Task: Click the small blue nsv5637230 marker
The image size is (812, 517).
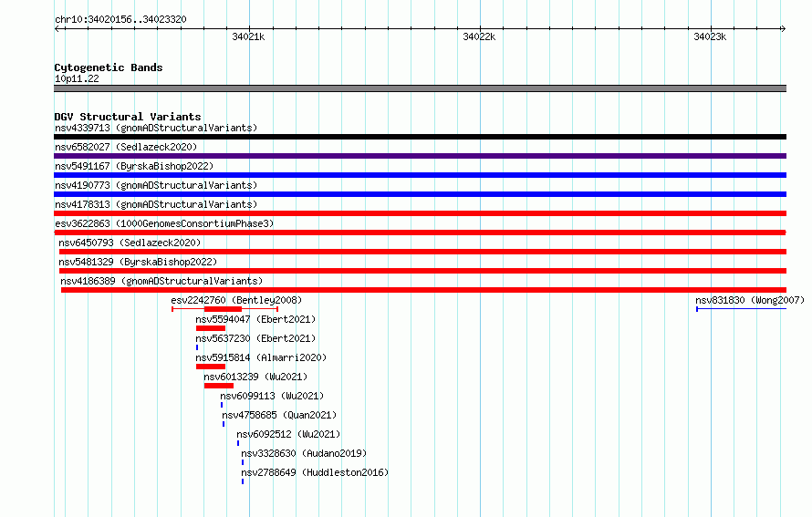Action: pos(197,347)
